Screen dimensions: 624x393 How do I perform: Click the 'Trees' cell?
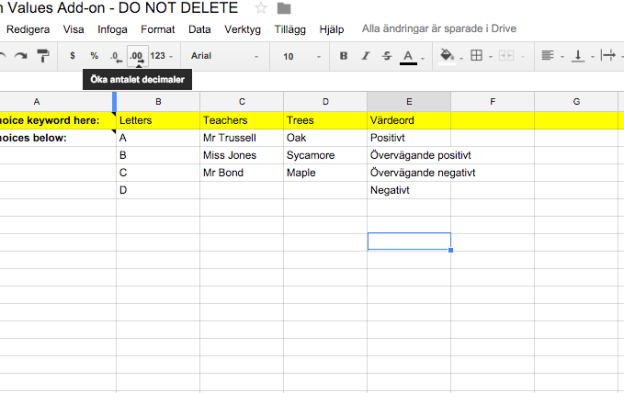(325, 120)
